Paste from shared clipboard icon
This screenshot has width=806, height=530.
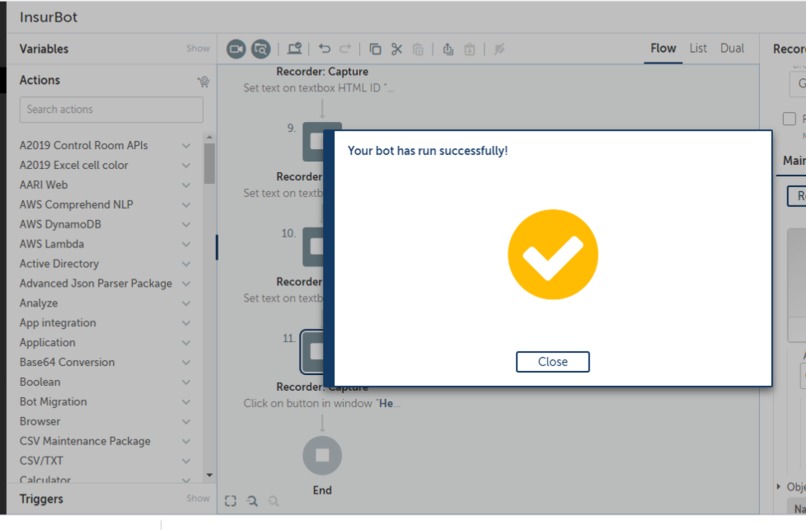click(469, 49)
